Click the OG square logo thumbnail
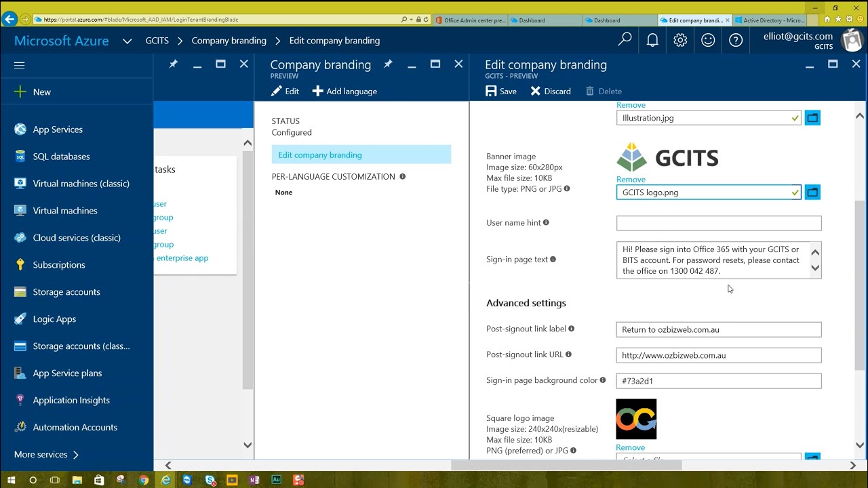The width and height of the screenshot is (868, 488). [x=636, y=419]
